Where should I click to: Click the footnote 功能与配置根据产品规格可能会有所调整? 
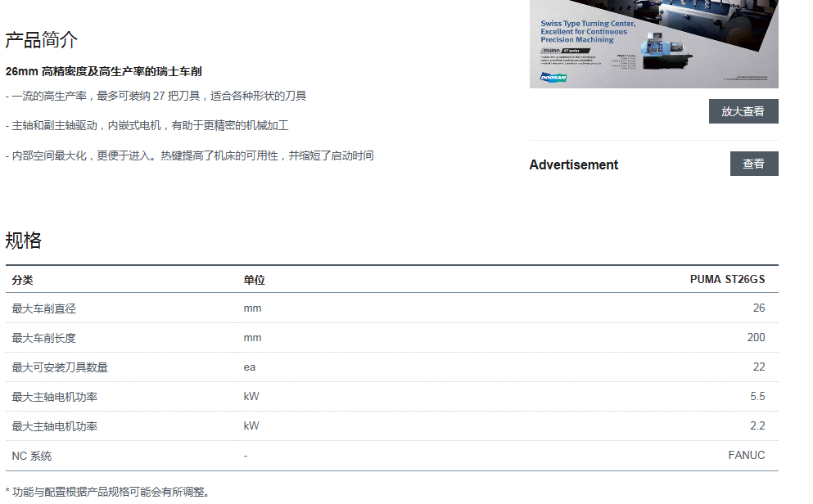pyautogui.click(x=107, y=492)
